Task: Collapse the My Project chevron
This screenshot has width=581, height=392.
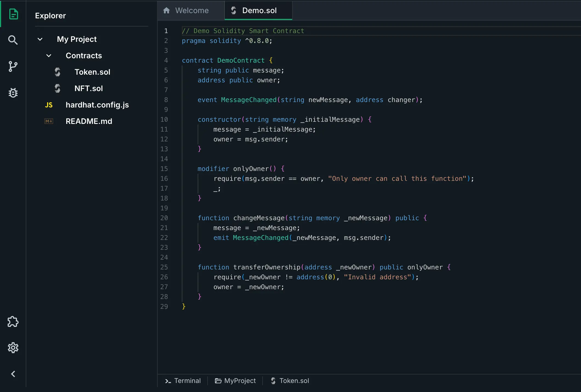Action: click(40, 39)
